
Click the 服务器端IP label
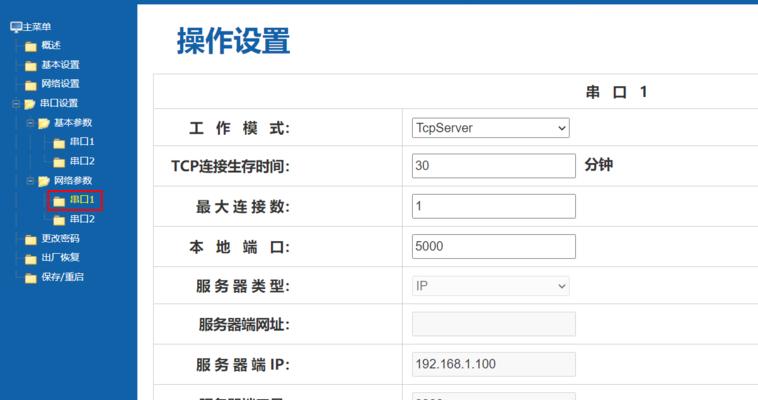[243, 365]
